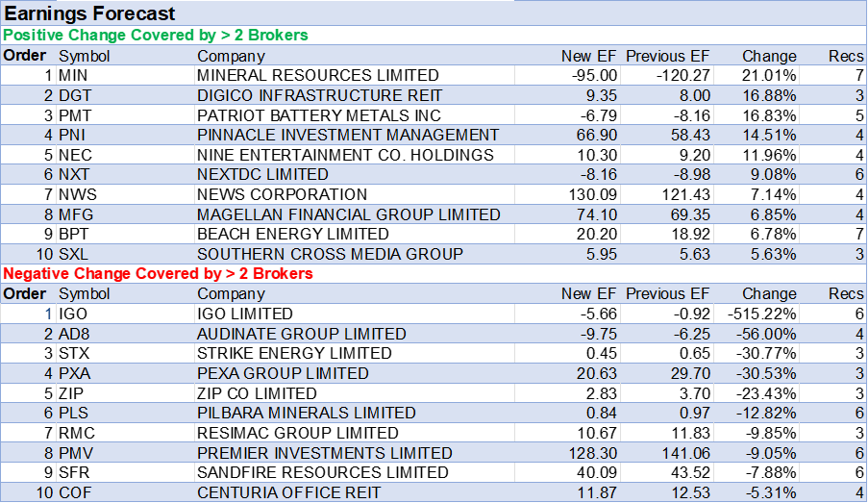Select the AD8 symbol cell
868x503 pixels.
(75, 334)
